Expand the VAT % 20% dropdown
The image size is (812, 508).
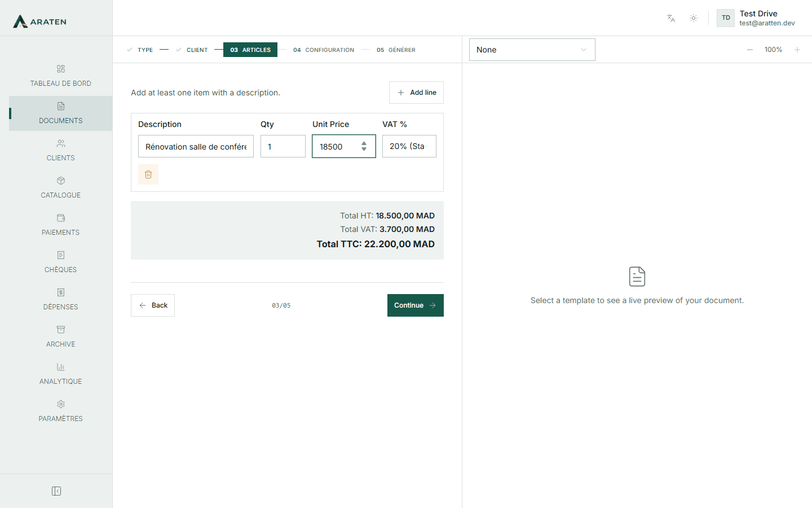409,146
